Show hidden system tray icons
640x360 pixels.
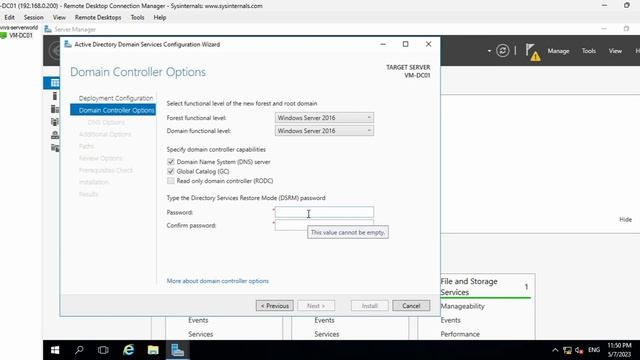[555, 350]
